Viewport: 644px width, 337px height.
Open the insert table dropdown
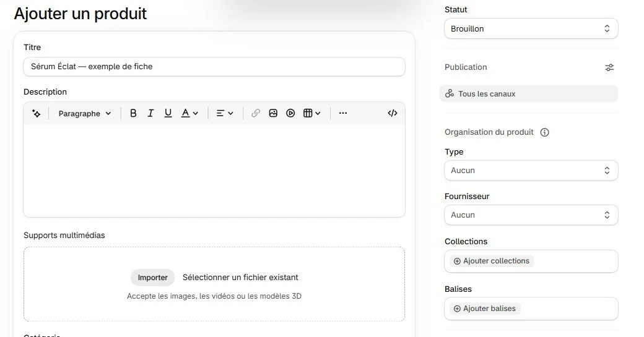point(311,113)
